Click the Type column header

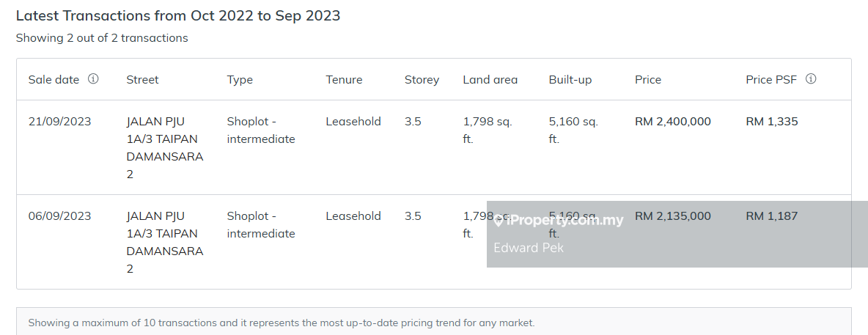240,79
